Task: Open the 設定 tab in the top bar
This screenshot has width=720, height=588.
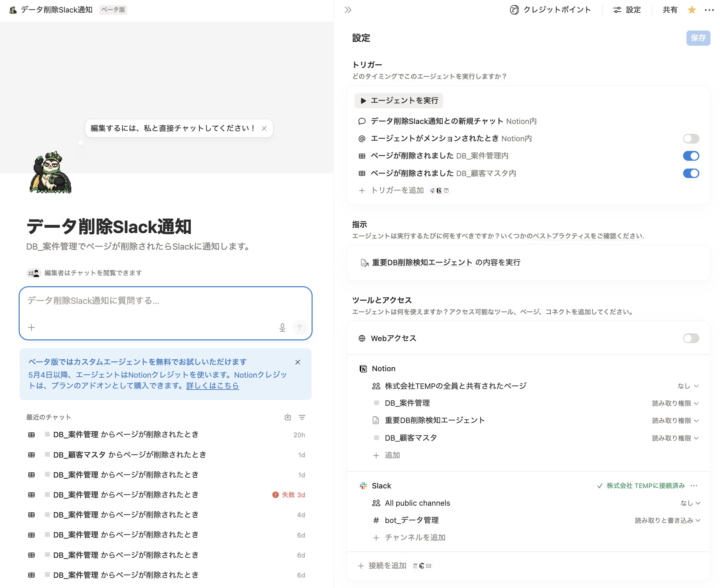Action: [x=627, y=10]
